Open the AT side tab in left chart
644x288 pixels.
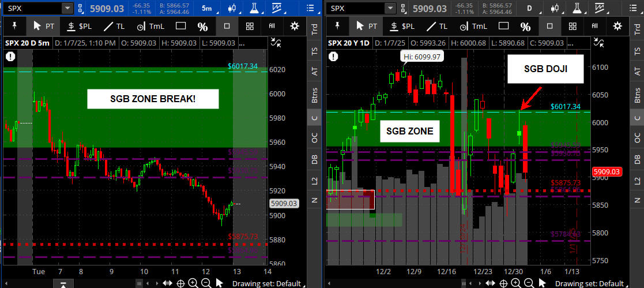pos(315,72)
